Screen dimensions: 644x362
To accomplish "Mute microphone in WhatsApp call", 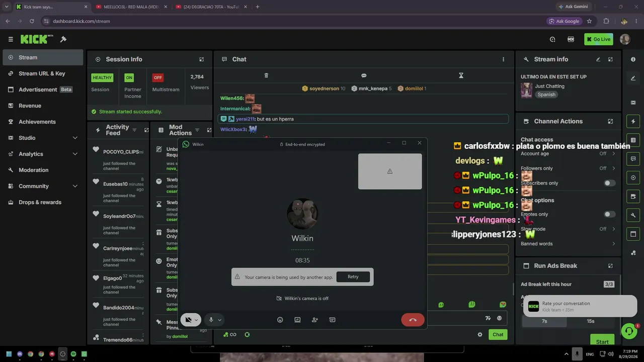I will (x=211, y=320).
